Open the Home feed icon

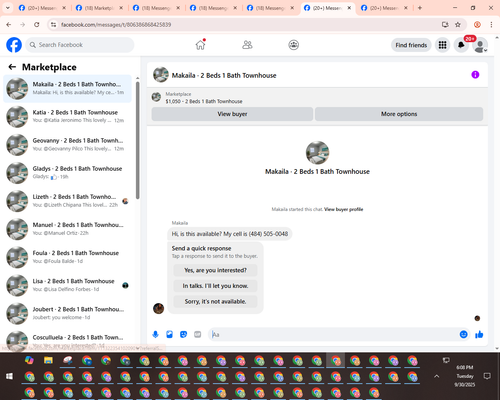(x=200, y=45)
